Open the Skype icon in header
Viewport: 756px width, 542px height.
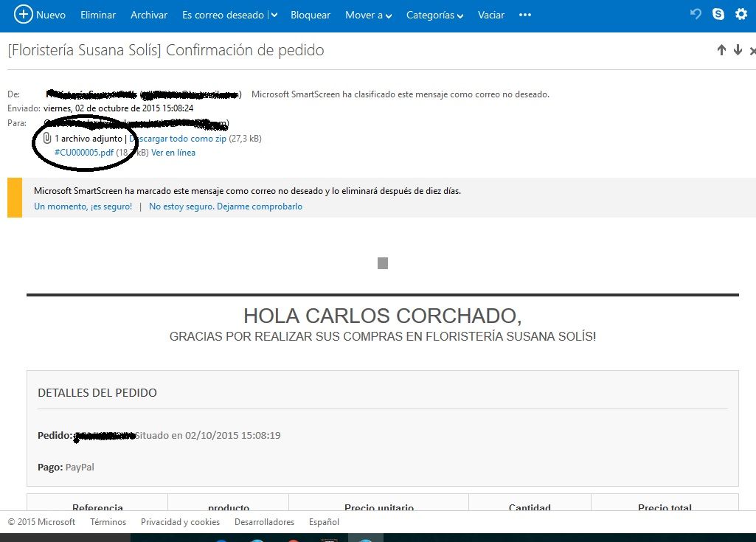click(x=718, y=14)
